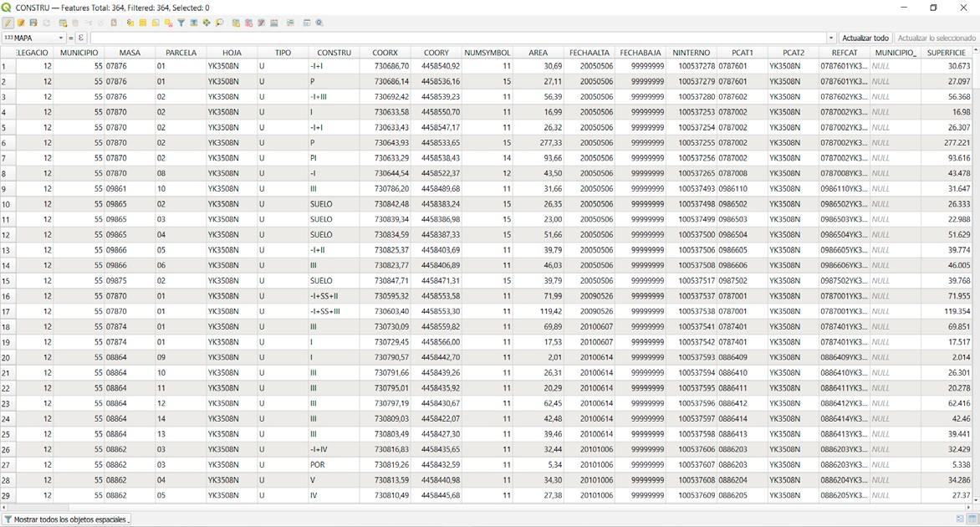Click the AREA column header
The width and height of the screenshot is (980, 527).
pyautogui.click(x=538, y=53)
